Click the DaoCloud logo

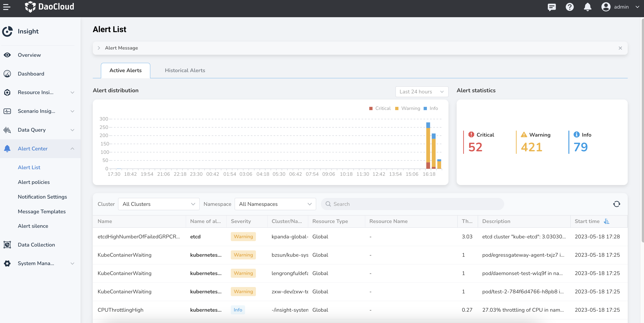coord(50,7)
